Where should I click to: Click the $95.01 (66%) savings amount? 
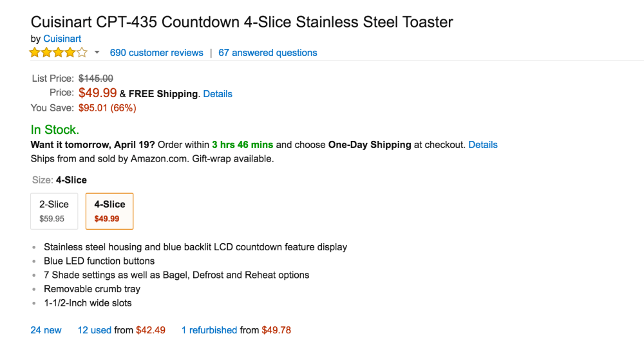click(108, 108)
